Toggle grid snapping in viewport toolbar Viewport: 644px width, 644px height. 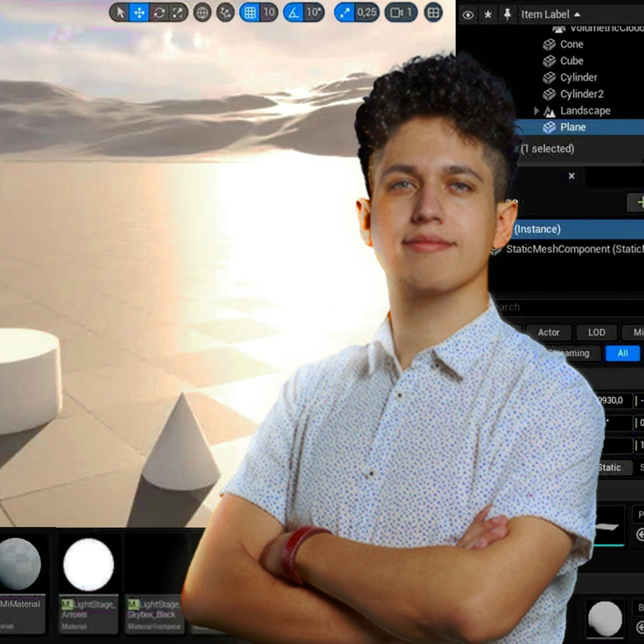pos(250,12)
